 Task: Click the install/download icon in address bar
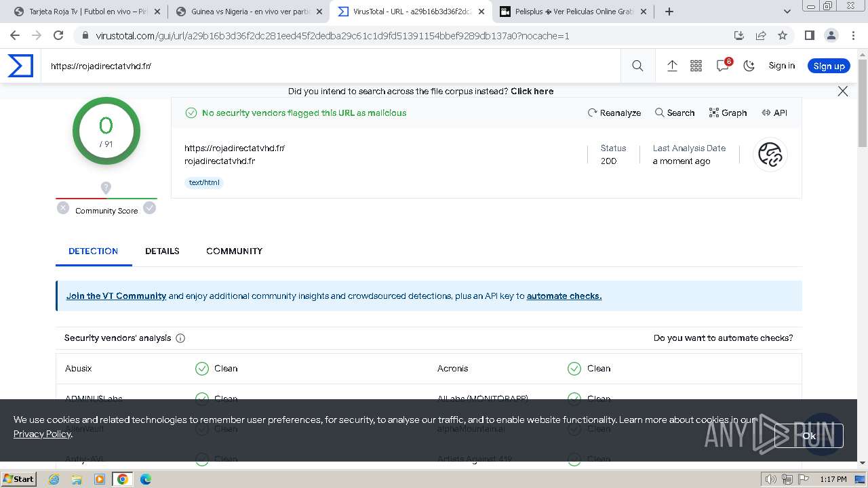click(x=739, y=36)
